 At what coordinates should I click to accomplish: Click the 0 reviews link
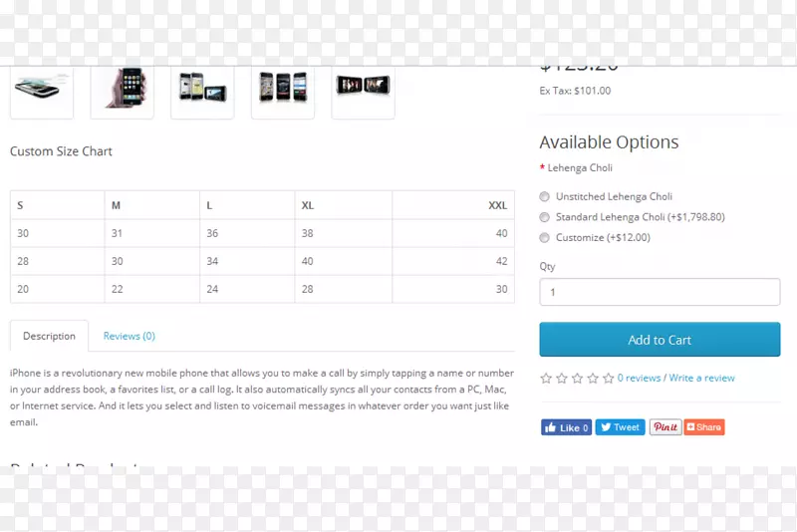coord(639,379)
